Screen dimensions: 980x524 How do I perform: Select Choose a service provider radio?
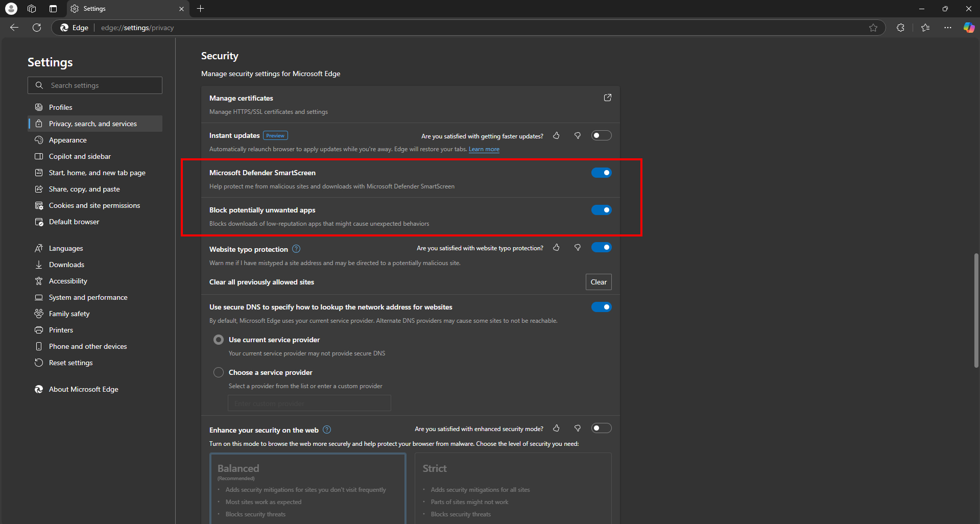coord(219,372)
